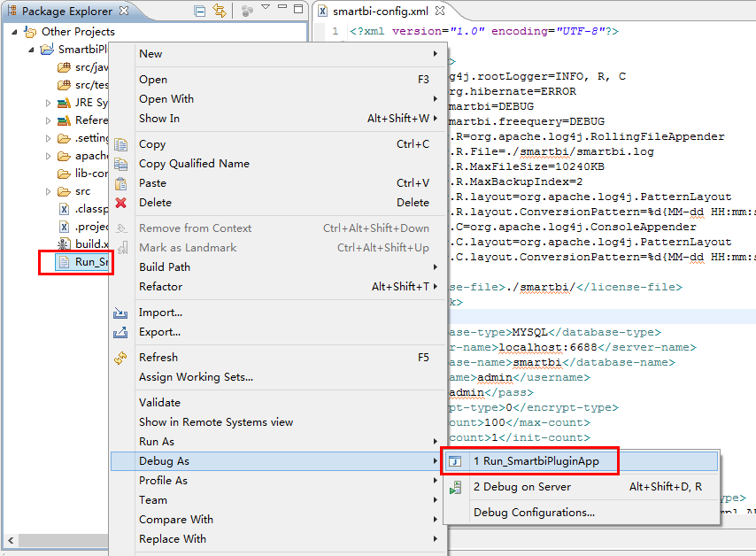This screenshot has width=756, height=556.
Task: Select the src/tes source folder
Action: [x=83, y=85]
